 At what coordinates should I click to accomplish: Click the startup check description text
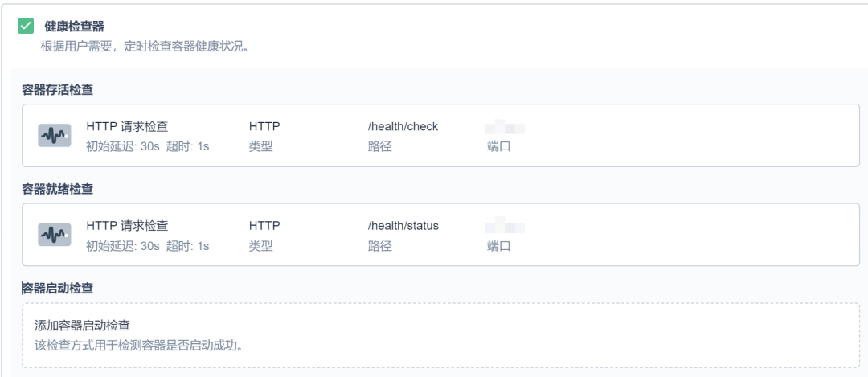(x=140, y=346)
